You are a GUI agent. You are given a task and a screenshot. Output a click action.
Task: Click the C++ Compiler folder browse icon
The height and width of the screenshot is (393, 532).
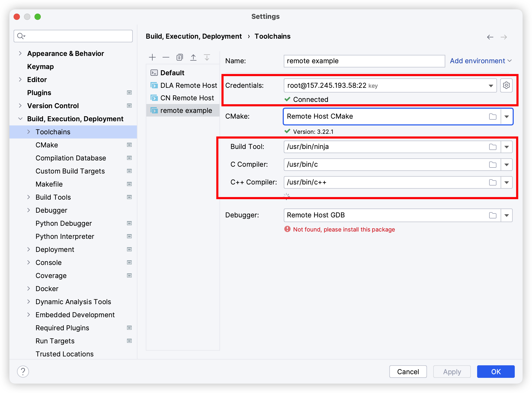(492, 182)
